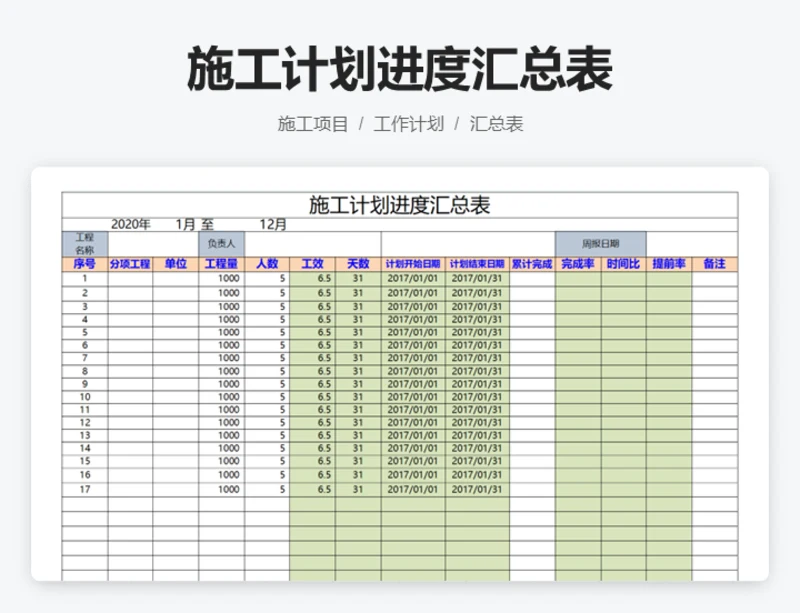
Task: Select the 人数 column header
Action: click(267, 264)
